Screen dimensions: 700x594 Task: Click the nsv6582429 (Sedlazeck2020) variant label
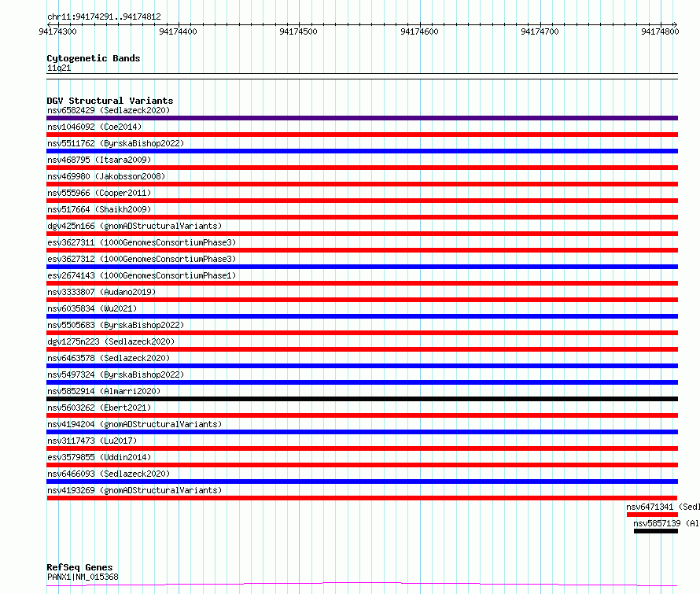109,110
